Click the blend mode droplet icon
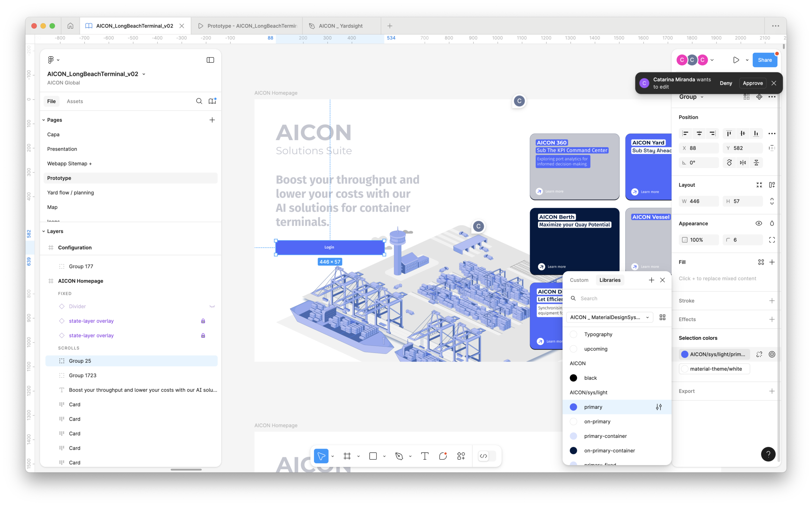Screen dimensions: 812x506 (x=772, y=223)
